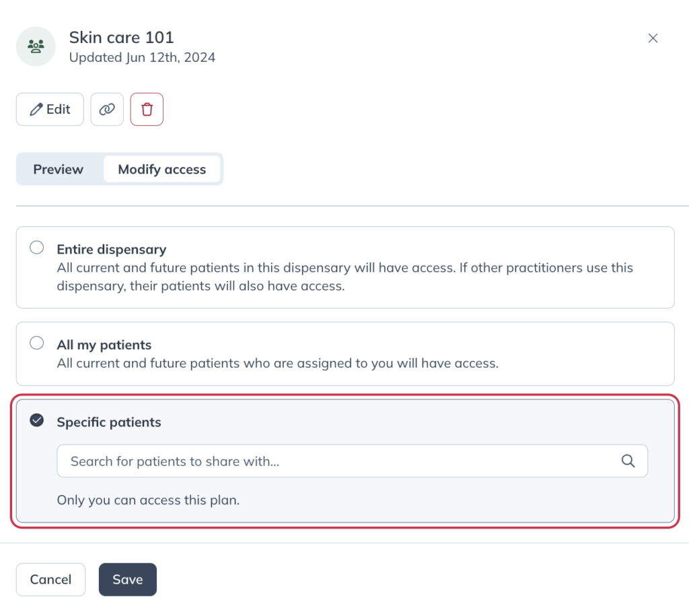
Task: Click the Entire dispensary label text
Action: coord(112,249)
